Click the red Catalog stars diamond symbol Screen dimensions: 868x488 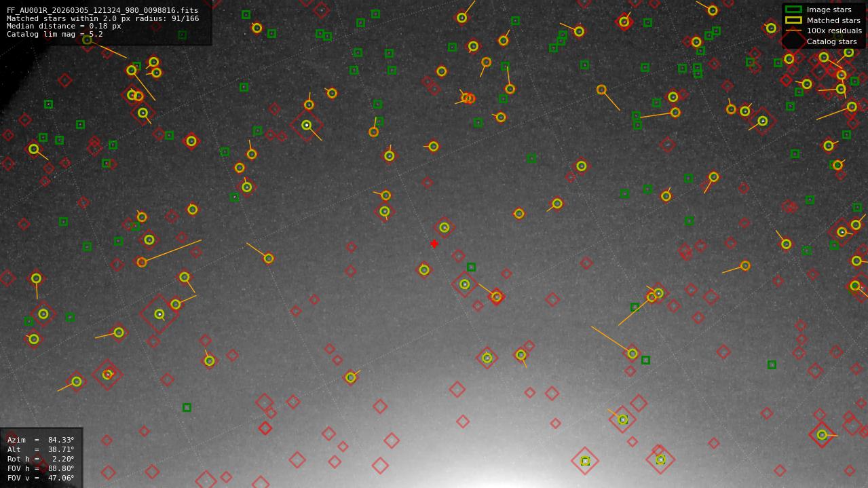click(792, 41)
